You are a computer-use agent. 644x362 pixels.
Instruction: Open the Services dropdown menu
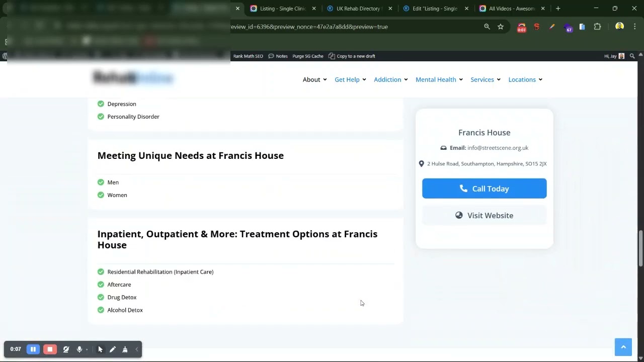(486, 79)
